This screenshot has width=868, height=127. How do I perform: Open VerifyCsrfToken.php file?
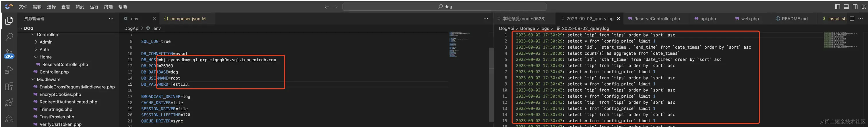pos(60,124)
